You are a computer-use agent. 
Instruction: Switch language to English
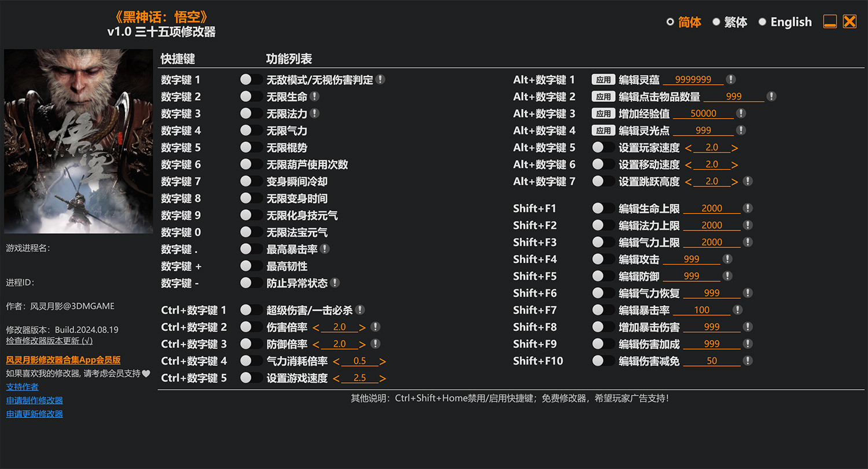[785, 22]
